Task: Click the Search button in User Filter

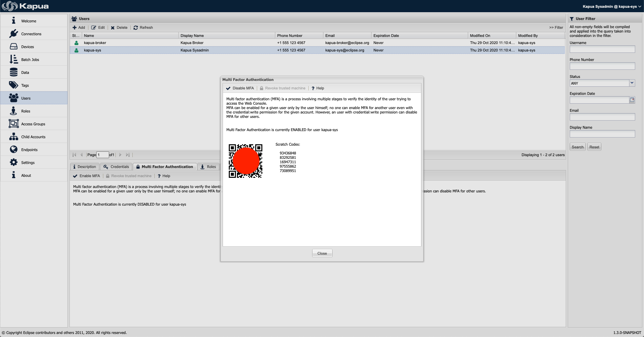Action: tap(578, 147)
